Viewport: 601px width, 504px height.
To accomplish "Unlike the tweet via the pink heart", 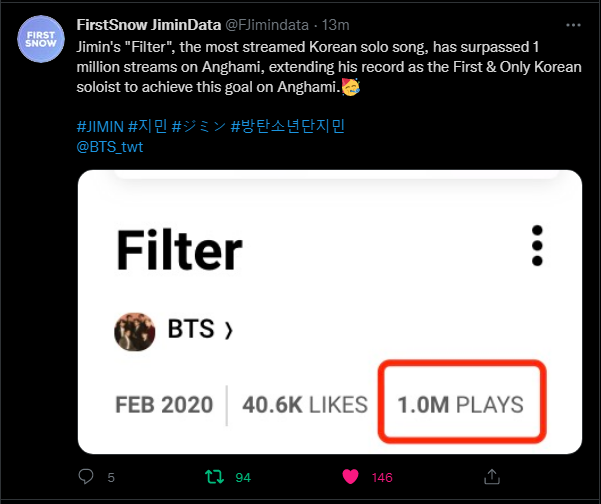I will click(x=350, y=476).
